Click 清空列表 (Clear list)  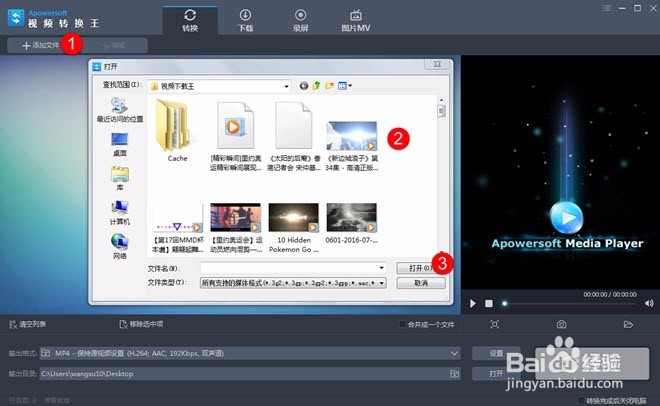click(x=28, y=324)
